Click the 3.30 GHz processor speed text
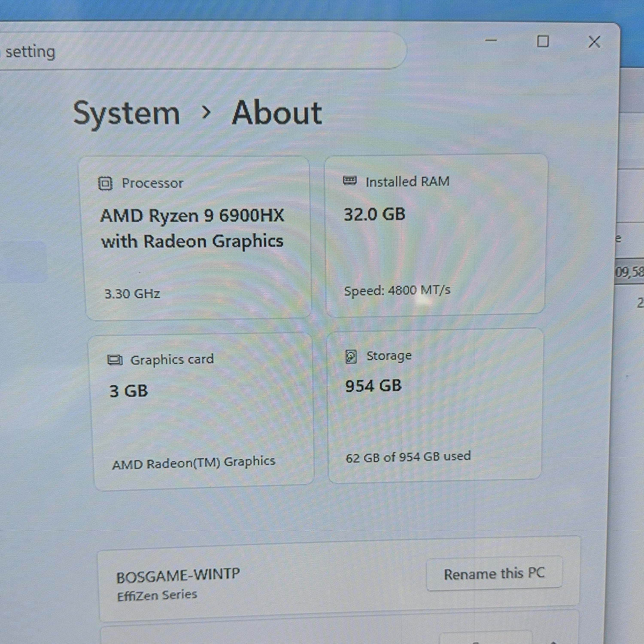This screenshot has width=644, height=644. coord(133,294)
